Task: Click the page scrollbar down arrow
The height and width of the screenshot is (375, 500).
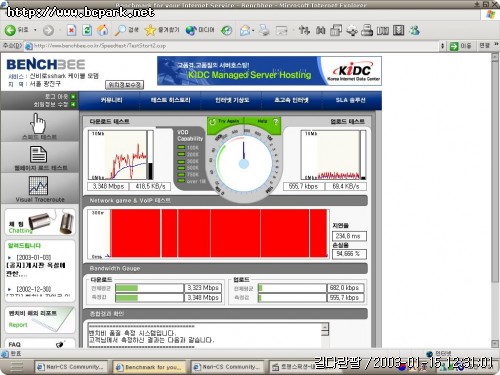Action: point(495,344)
